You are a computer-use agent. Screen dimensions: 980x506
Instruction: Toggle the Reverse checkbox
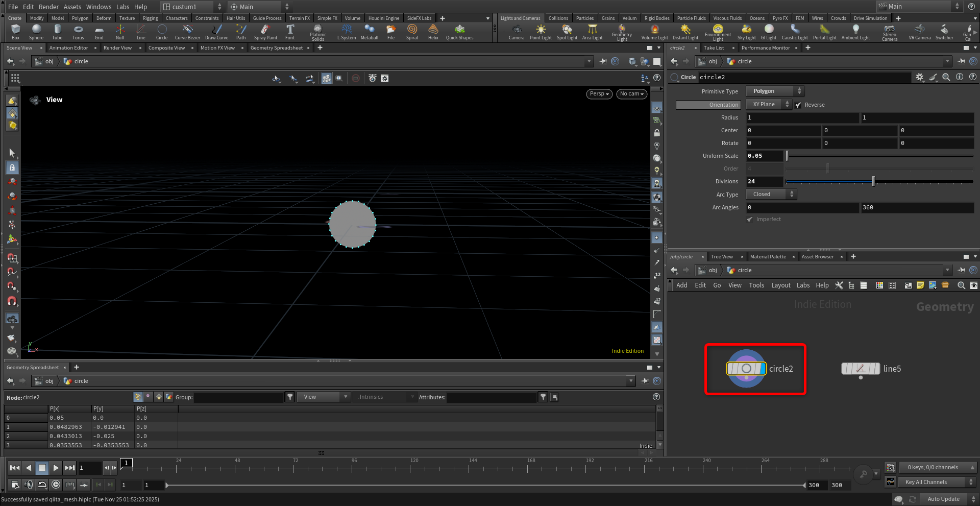(798, 105)
